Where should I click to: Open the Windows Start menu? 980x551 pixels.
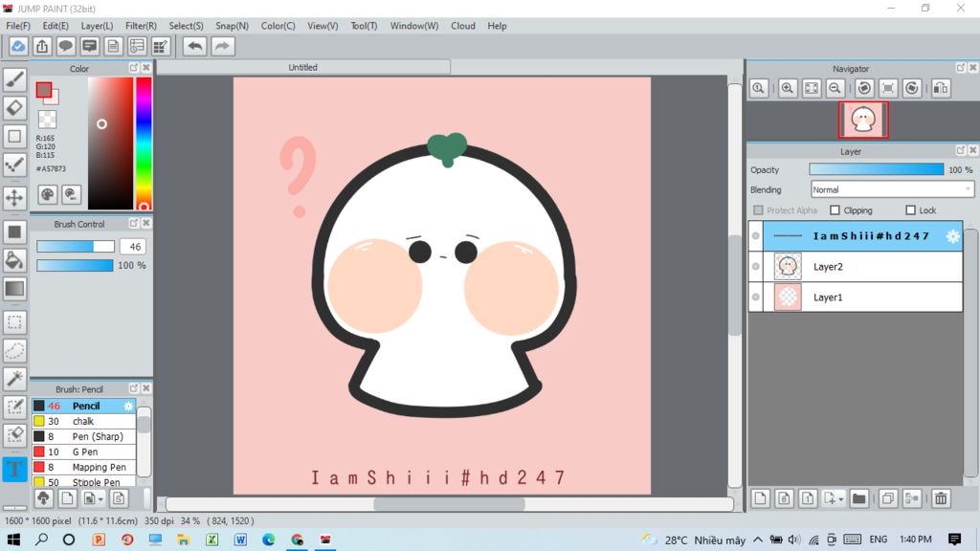pyautogui.click(x=13, y=540)
